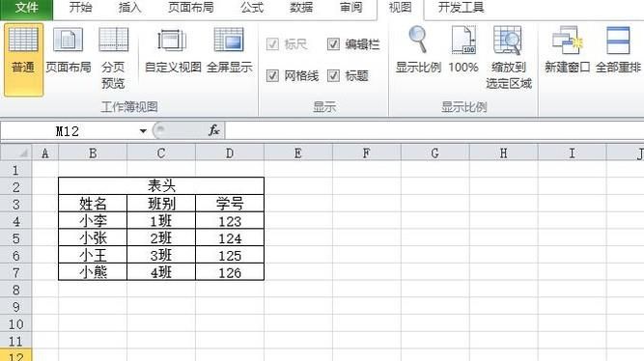This screenshot has height=361, width=644.
Task: Click the cell with 126
Action: pyautogui.click(x=230, y=272)
